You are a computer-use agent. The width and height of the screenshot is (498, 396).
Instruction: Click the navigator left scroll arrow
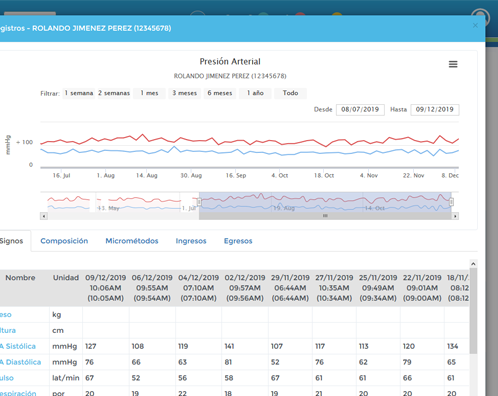pyautogui.click(x=44, y=216)
